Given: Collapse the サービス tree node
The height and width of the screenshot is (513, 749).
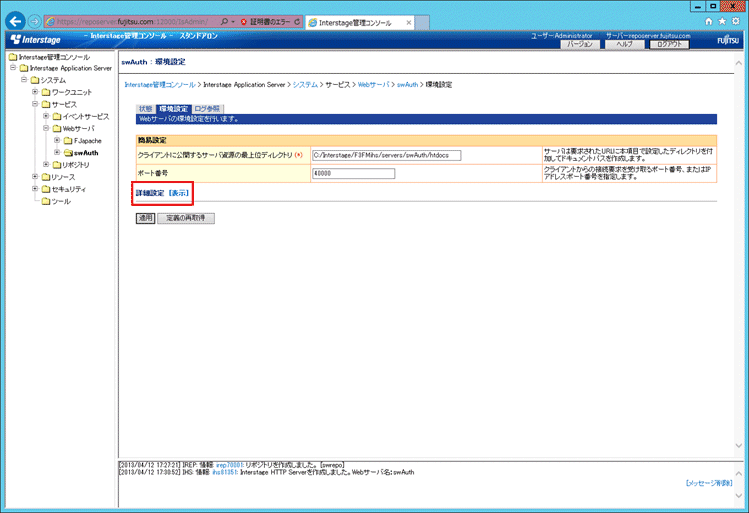Looking at the screenshot, I should pos(35,103).
